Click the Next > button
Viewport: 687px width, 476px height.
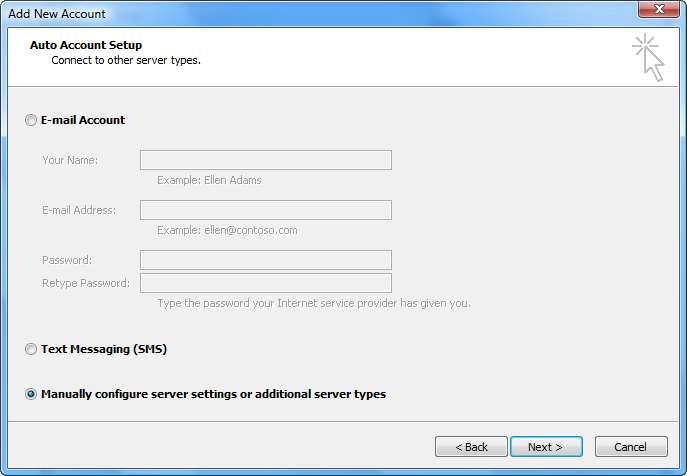click(546, 447)
